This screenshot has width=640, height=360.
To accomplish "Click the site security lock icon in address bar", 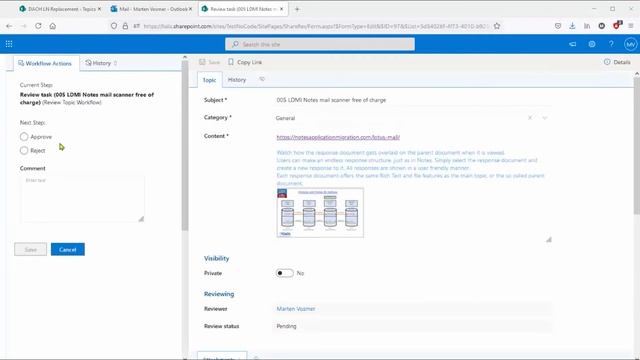I will (x=125, y=26).
